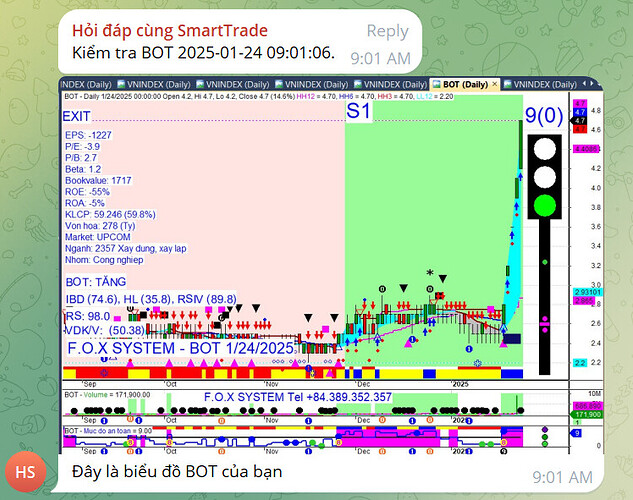The image size is (633, 500).
Task: Click the magenta 4.4086 price tag
Action: pyautogui.click(x=585, y=149)
